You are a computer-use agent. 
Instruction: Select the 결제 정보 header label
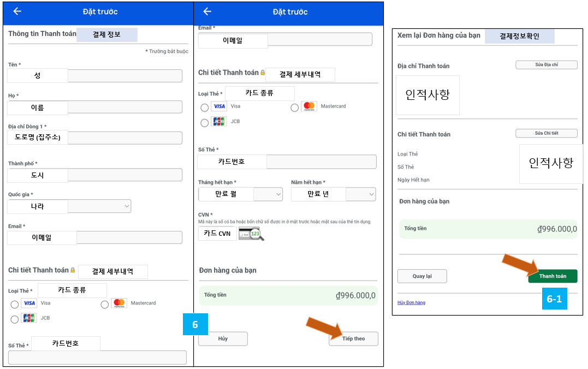click(x=106, y=34)
